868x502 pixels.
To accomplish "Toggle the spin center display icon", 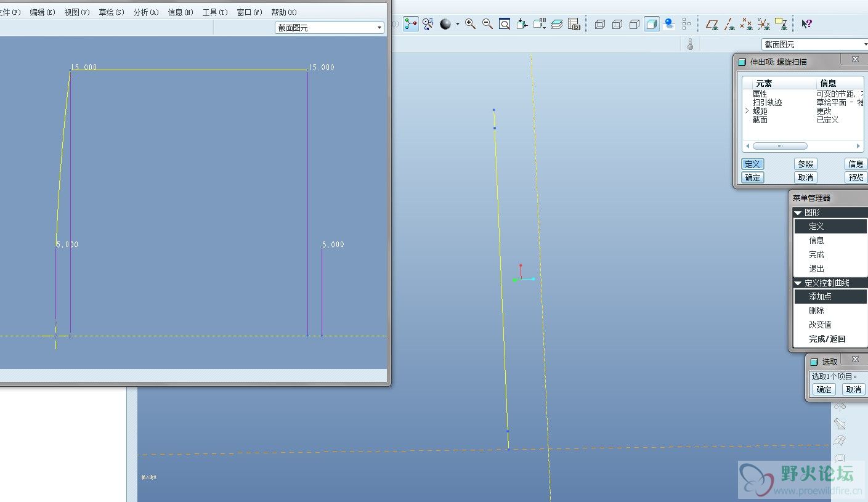I will pos(411,24).
